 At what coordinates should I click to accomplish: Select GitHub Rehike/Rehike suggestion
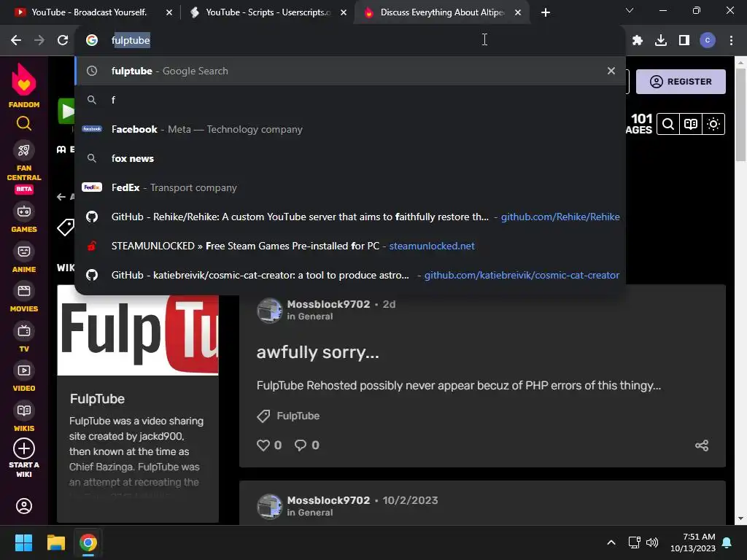point(350,217)
